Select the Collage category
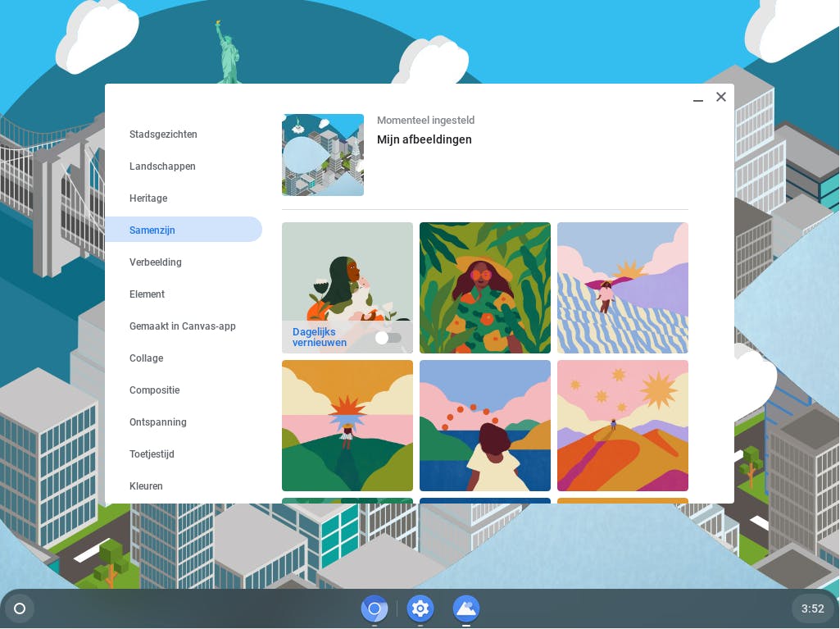Image resolution: width=840 pixels, height=629 pixels. pos(184,358)
